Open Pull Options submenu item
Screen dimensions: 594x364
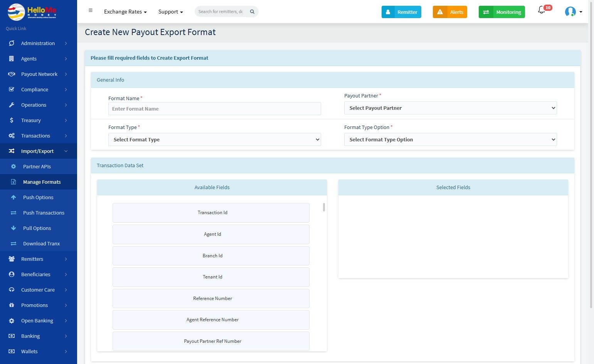(39, 228)
